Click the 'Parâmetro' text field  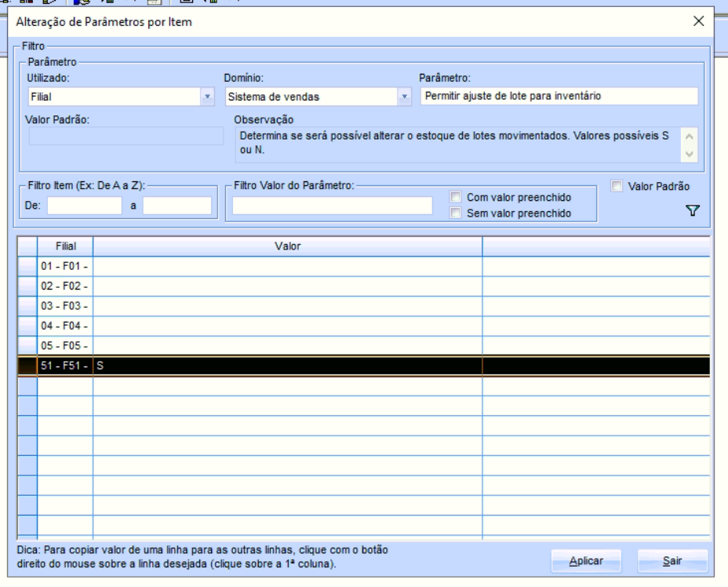559,96
